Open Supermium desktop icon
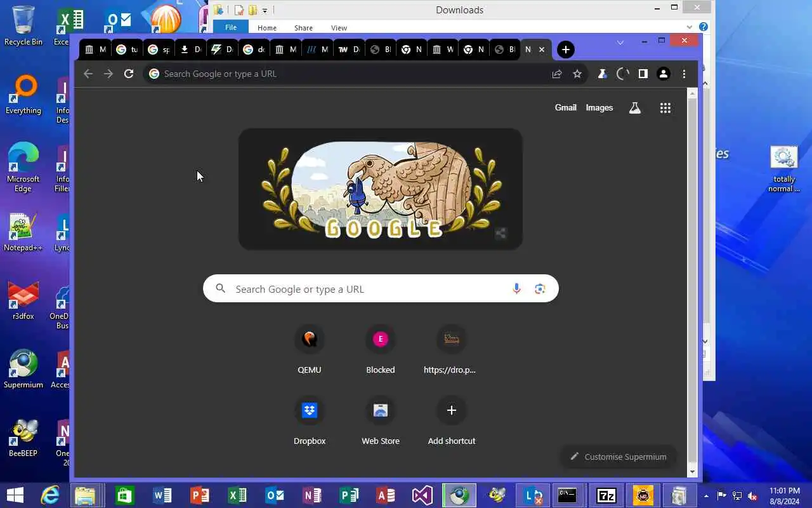Image resolution: width=812 pixels, height=508 pixels. click(23, 369)
